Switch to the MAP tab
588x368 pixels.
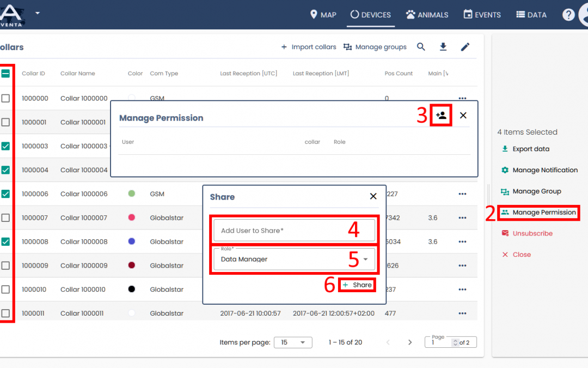tap(323, 15)
